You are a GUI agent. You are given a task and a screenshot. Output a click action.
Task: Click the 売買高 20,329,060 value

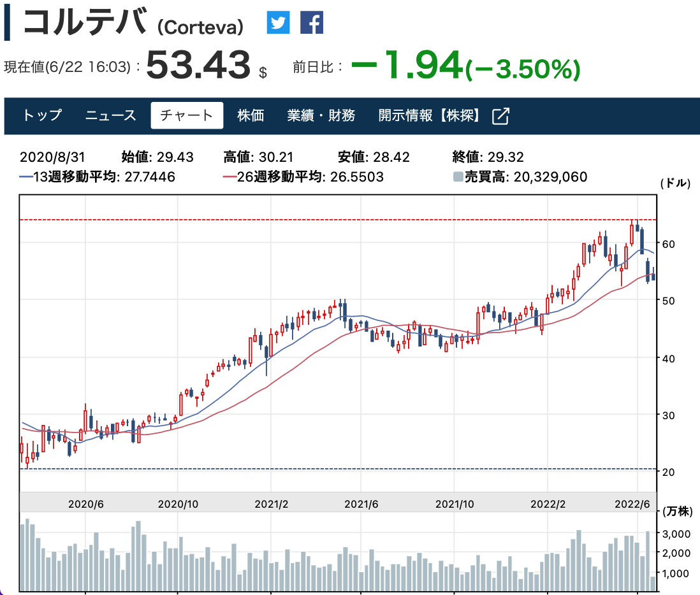(x=550, y=176)
